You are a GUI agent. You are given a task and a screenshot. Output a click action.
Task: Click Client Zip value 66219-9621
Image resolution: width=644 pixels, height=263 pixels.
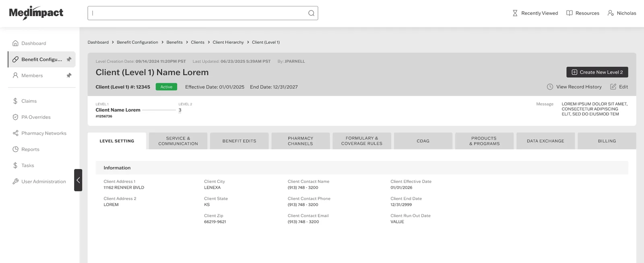[215, 222]
